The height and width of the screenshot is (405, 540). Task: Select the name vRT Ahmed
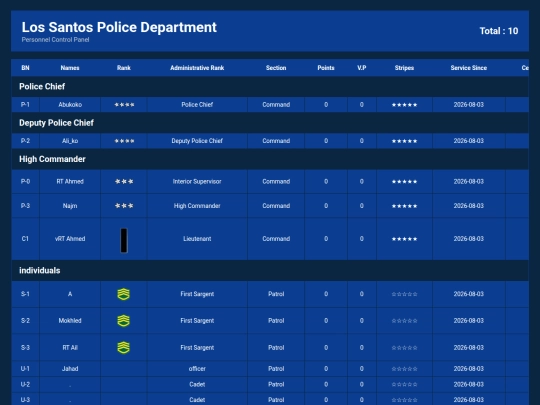(70, 239)
